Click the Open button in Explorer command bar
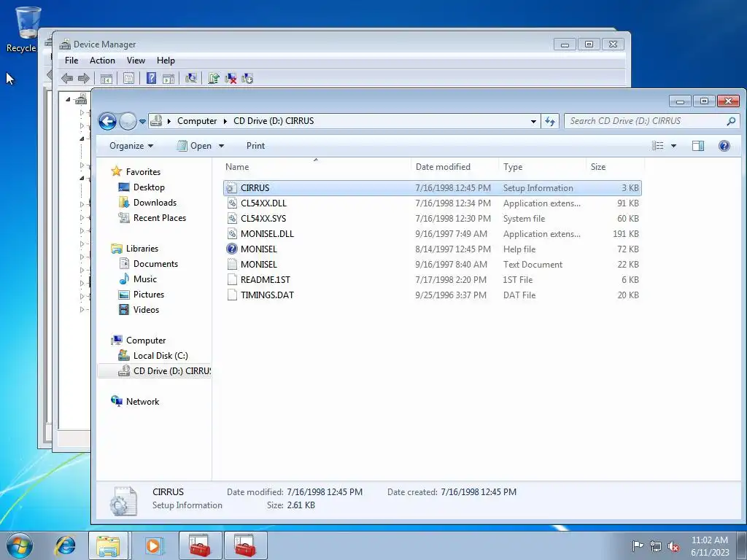 (194, 146)
